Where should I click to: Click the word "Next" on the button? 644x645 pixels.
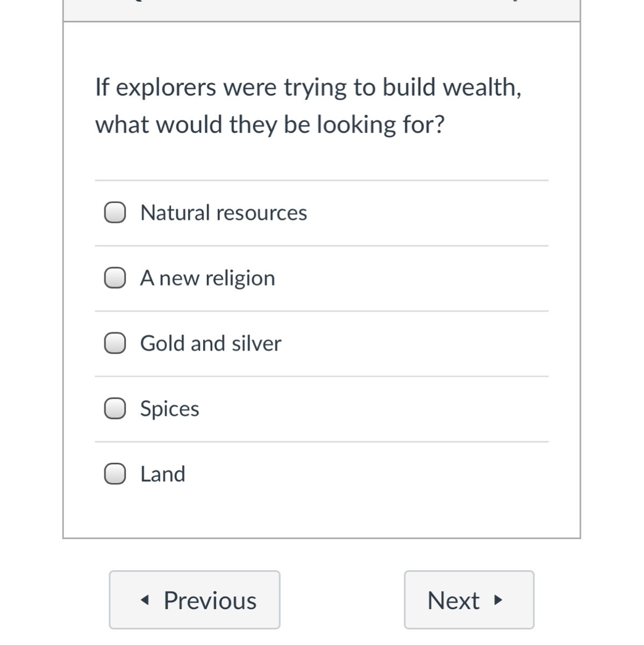[453, 600]
